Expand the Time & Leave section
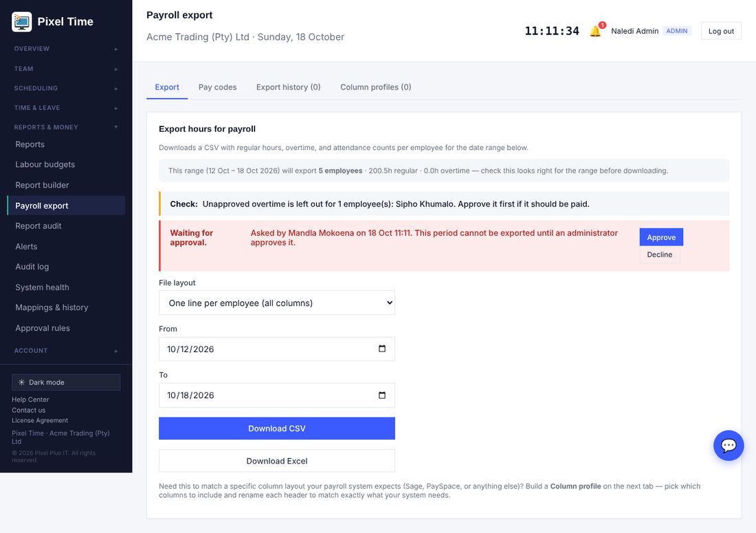 tap(66, 107)
